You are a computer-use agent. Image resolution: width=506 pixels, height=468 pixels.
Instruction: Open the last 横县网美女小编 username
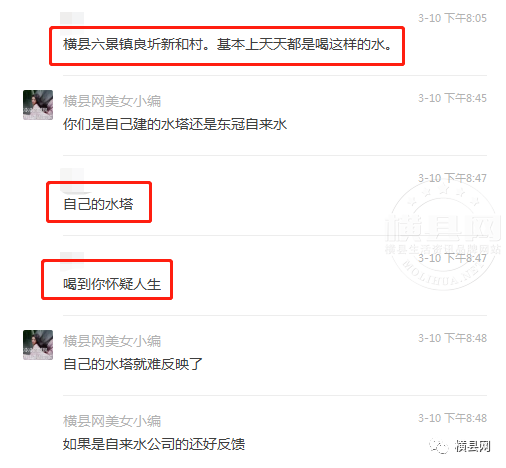112,421
